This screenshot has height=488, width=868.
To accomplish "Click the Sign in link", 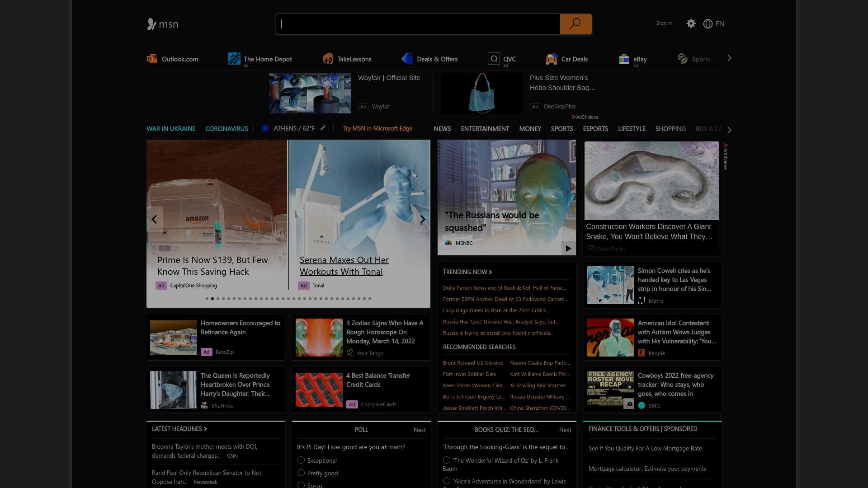I will pyautogui.click(x=664, y=23).
